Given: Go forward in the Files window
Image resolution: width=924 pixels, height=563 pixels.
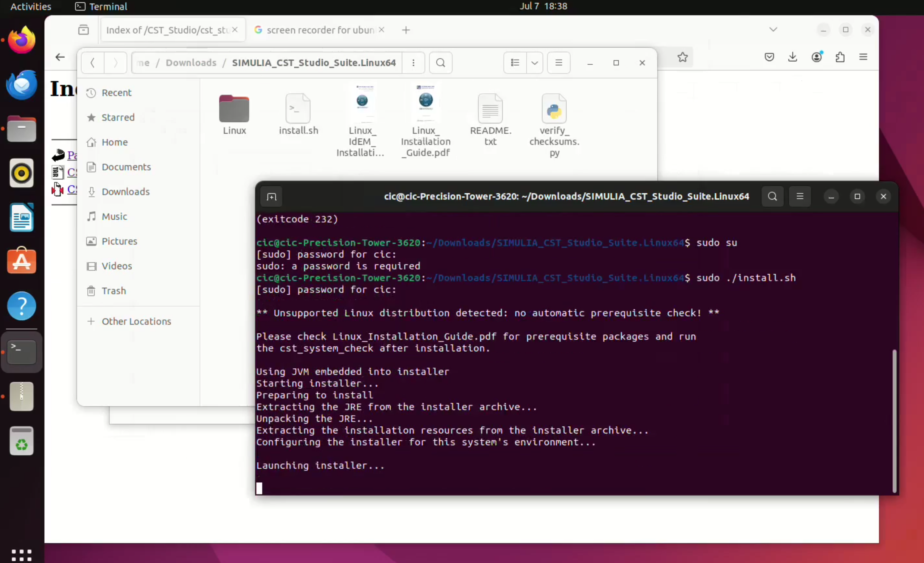Looking at the screenshot, I should [x=116, y=63].
